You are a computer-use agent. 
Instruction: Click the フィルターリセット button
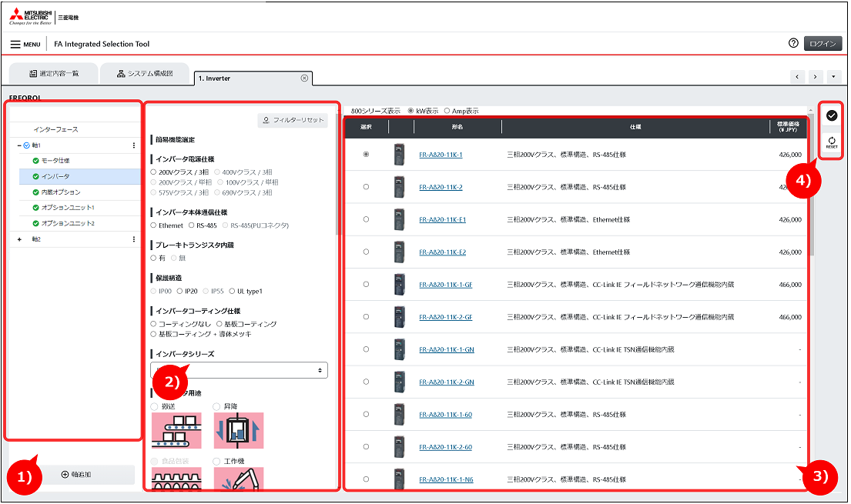click(x=293, y=121)
